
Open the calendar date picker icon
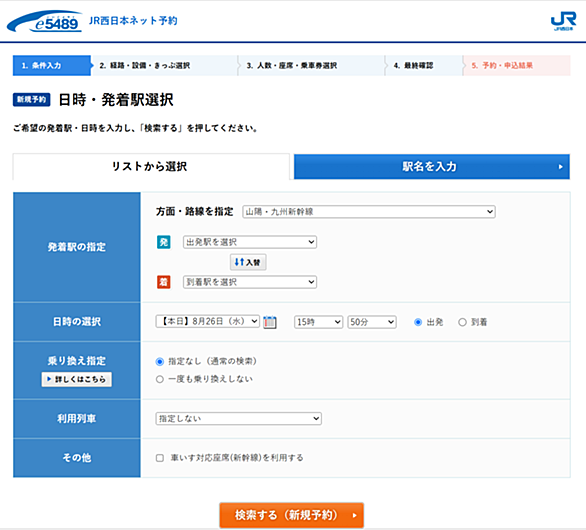270,322
